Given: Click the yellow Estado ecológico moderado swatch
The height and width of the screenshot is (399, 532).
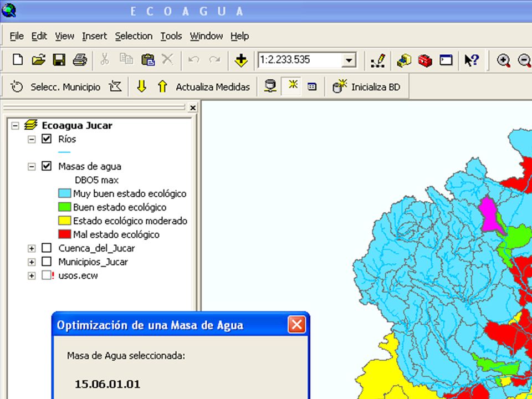Looking at the screenshot, I should click(x=64, y=221).
